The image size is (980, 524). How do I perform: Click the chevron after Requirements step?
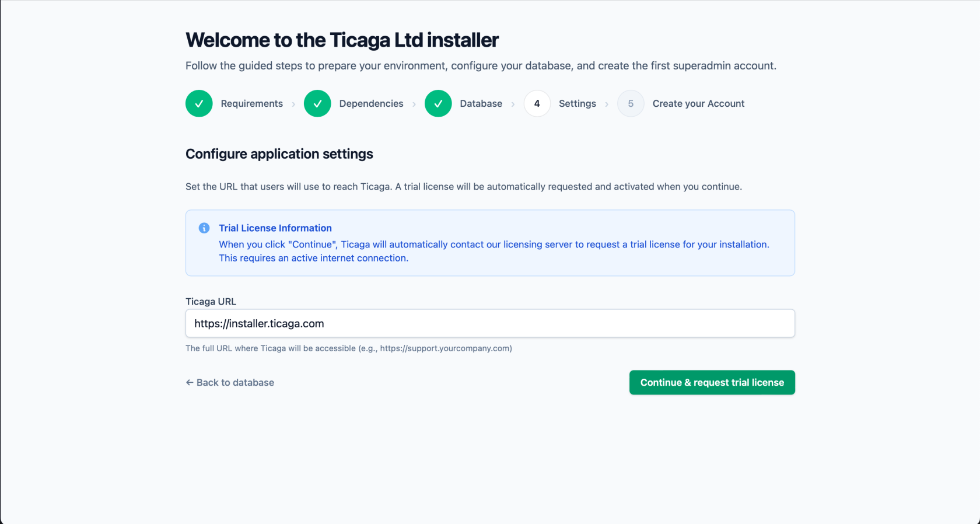coord(293,104)
